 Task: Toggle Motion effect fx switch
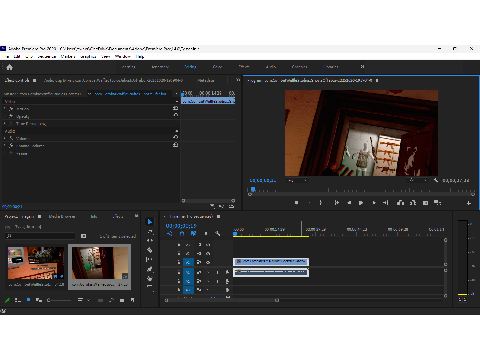[11, 109]
